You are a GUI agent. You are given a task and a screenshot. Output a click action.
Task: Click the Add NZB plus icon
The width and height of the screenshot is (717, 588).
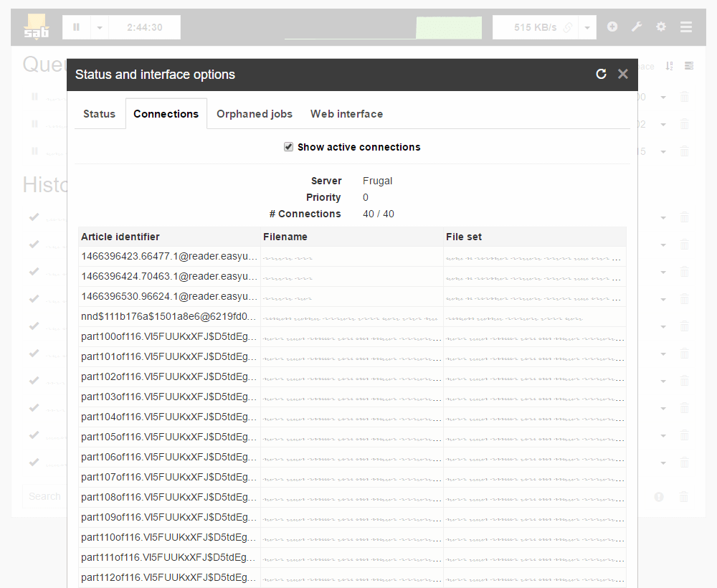612,27
